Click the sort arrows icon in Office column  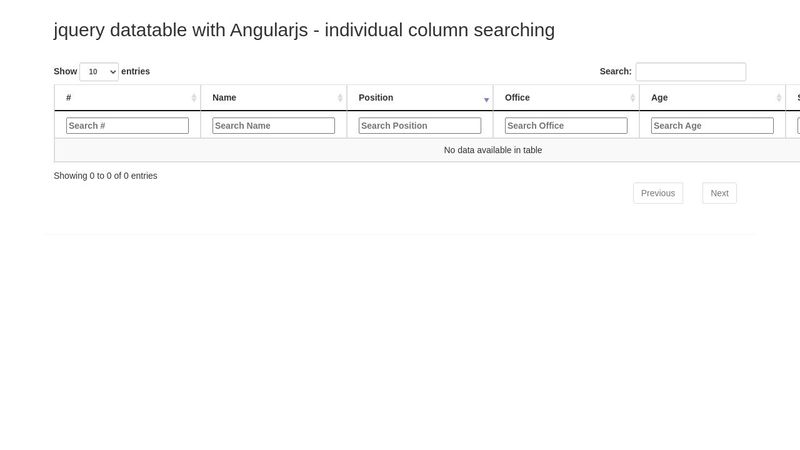(633, 98)
